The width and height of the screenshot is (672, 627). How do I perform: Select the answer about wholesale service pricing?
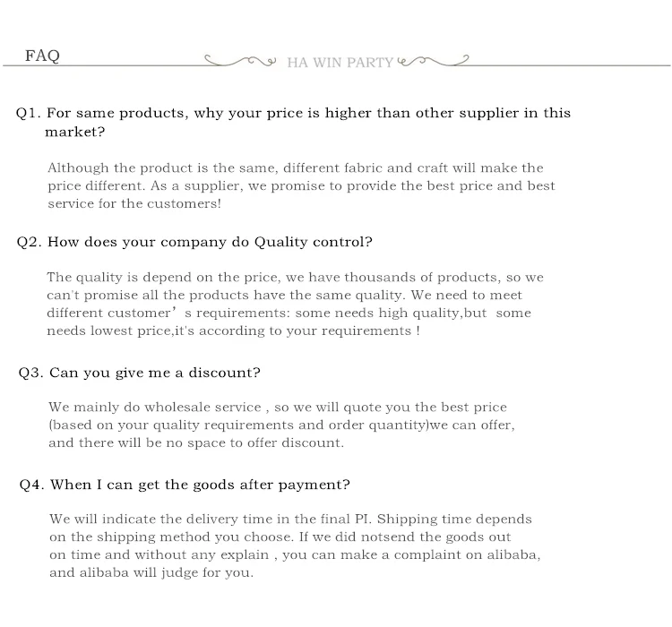pyautogui.click(x=282, y=424)
